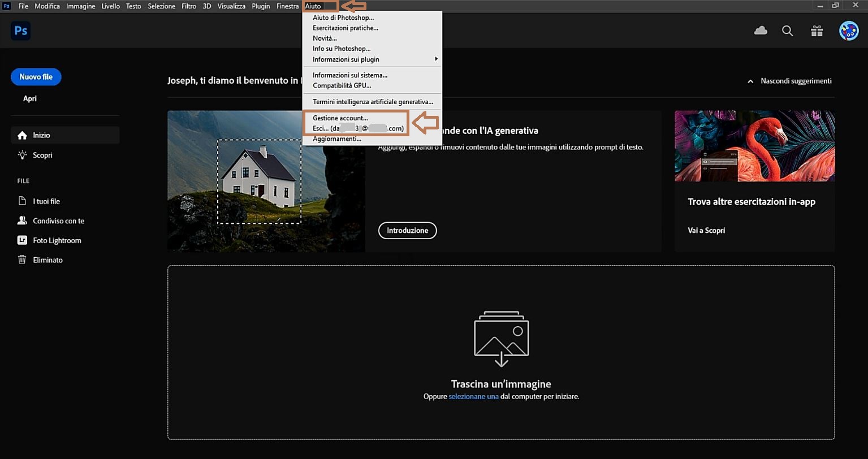The image size is (868, 459).
Task: Click the document icon beside I tuoi file
Action: (22, 201)
